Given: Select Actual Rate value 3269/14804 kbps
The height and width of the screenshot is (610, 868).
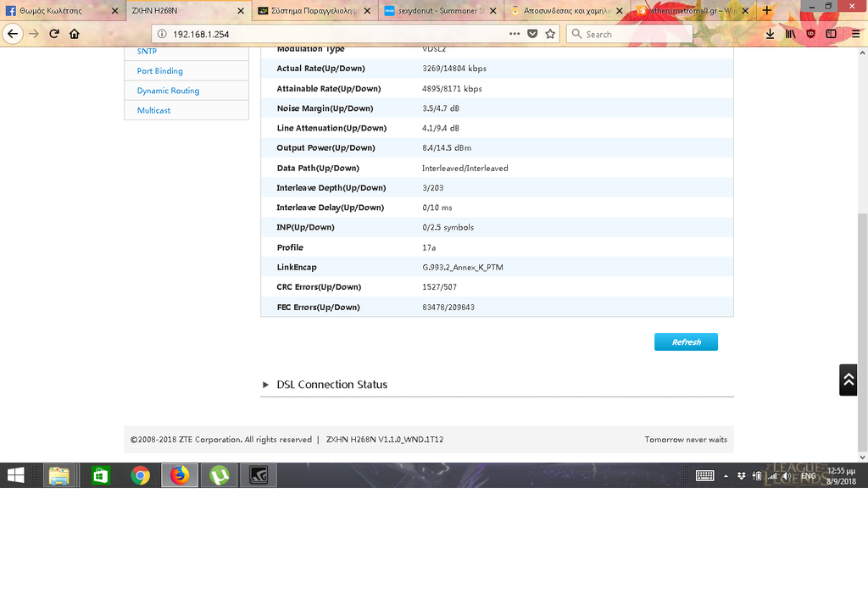Looking at the screenshot, I should pyautogui.click(x=454, y=69).
